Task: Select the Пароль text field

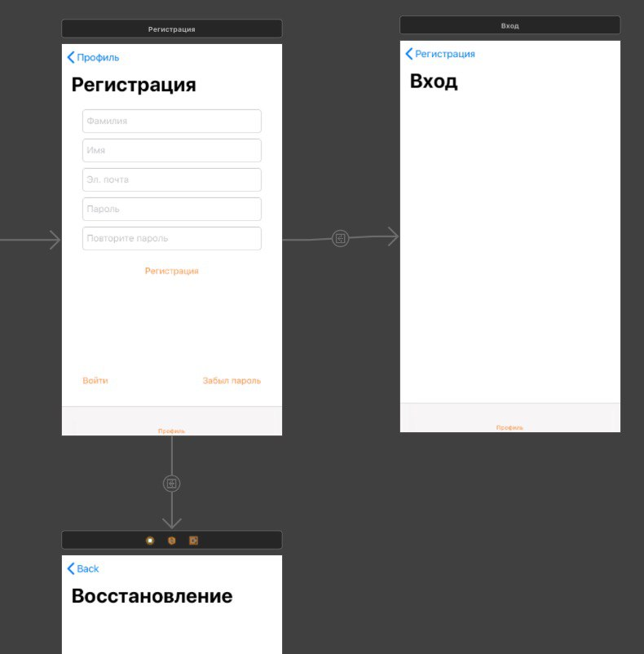Action: 172,209
